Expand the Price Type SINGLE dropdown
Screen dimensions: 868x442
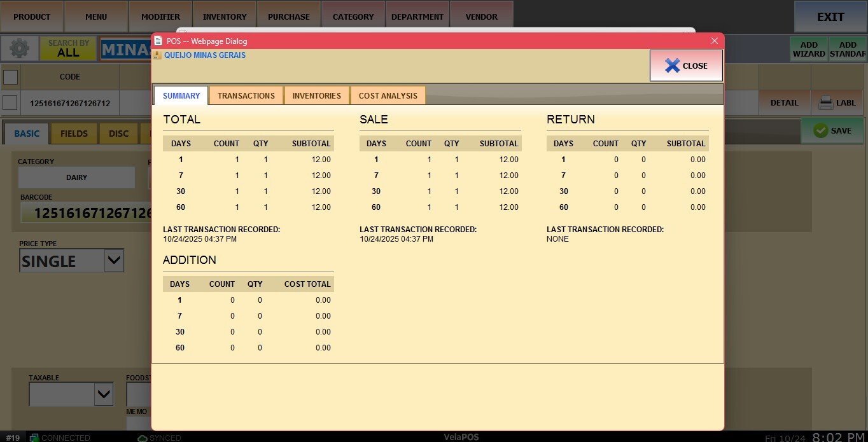114,260
